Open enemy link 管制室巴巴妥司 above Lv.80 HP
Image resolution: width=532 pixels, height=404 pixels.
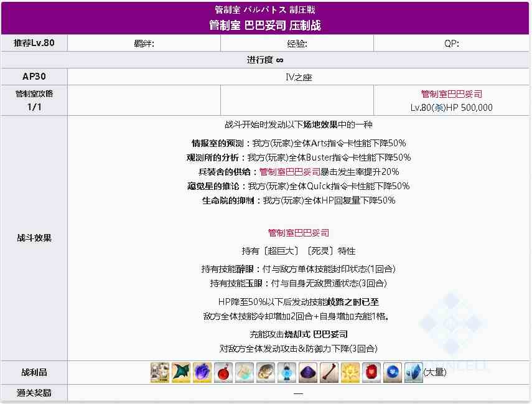451,94
